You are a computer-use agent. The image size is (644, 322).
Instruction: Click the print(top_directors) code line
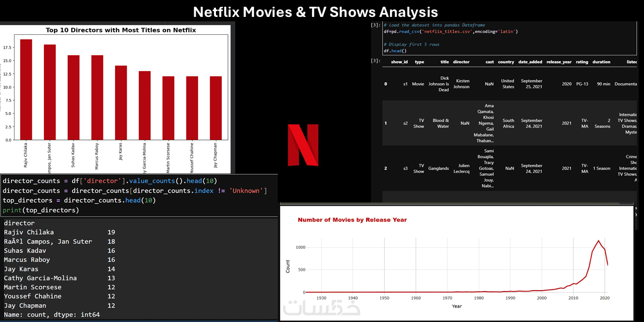coord(41,210)
